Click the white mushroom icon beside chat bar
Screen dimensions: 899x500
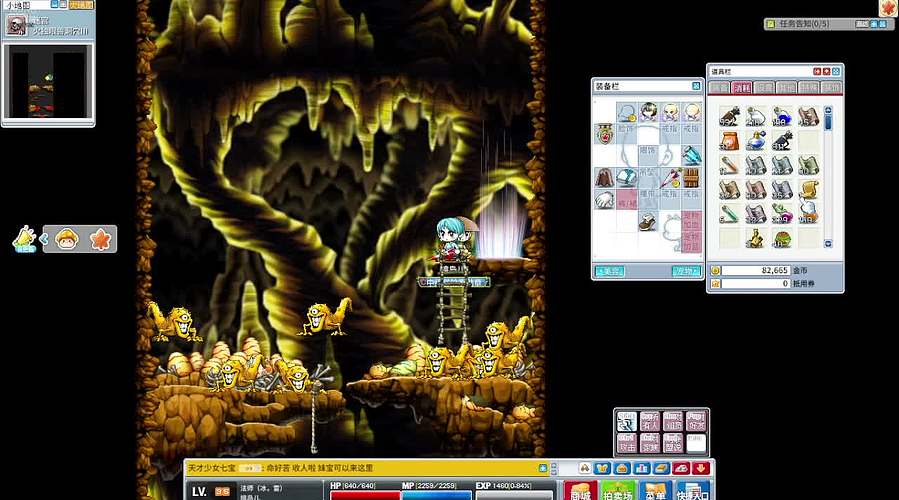coord(584,468)
